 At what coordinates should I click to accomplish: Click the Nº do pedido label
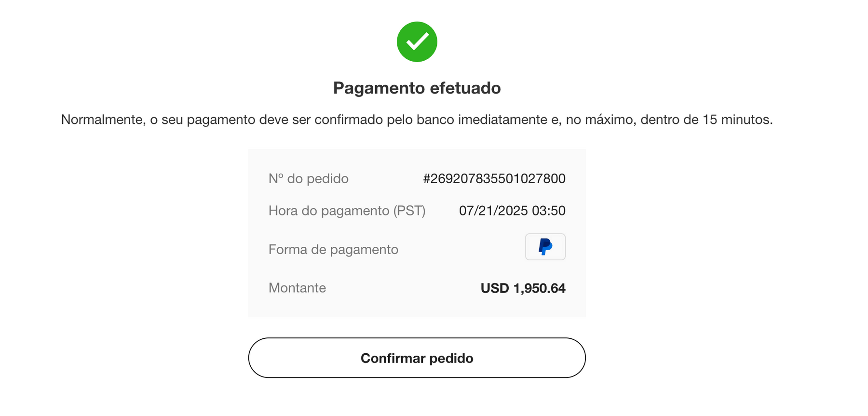click(x=309, y=178)
